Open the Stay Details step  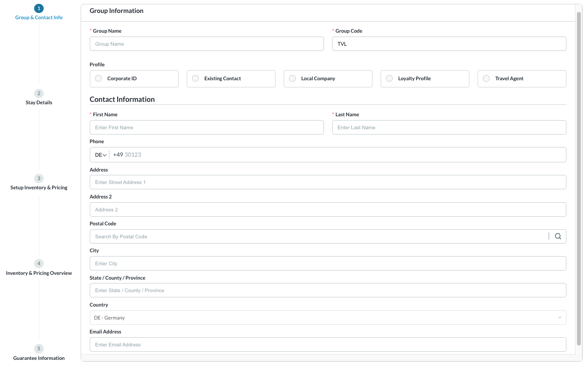click(x=38, y=102)
